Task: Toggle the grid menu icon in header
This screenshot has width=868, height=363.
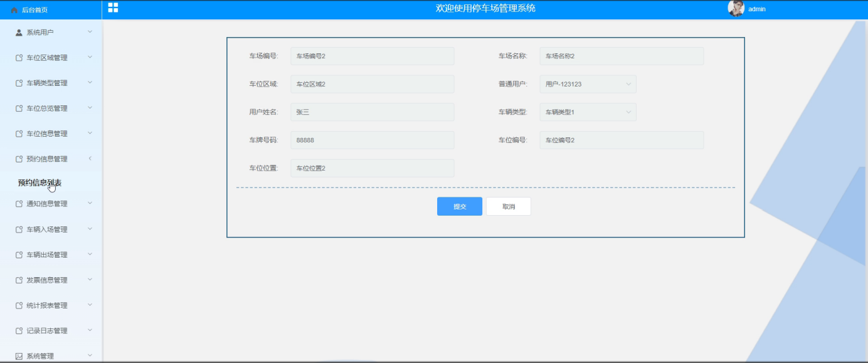Action: tap(113, 8)
